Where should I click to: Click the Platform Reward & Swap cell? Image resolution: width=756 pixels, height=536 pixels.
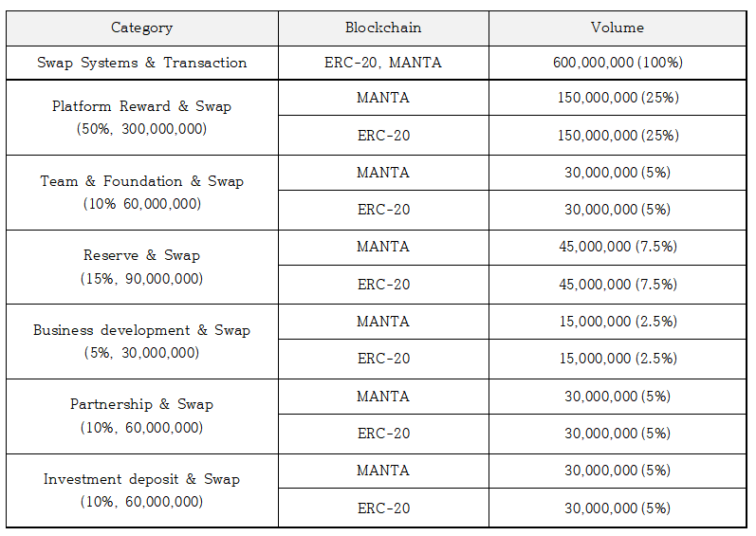click(x=142, y=118)
